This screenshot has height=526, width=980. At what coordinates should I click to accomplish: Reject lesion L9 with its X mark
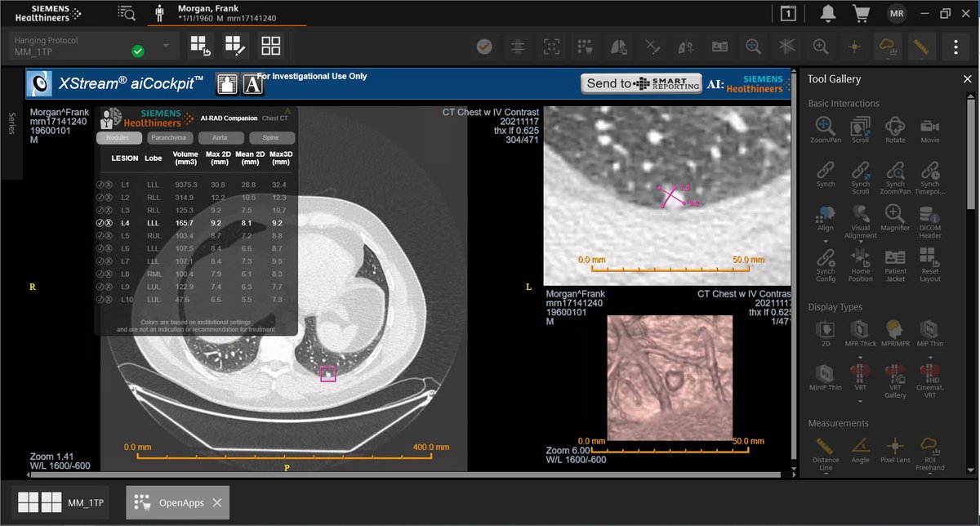tap(109, 287)
